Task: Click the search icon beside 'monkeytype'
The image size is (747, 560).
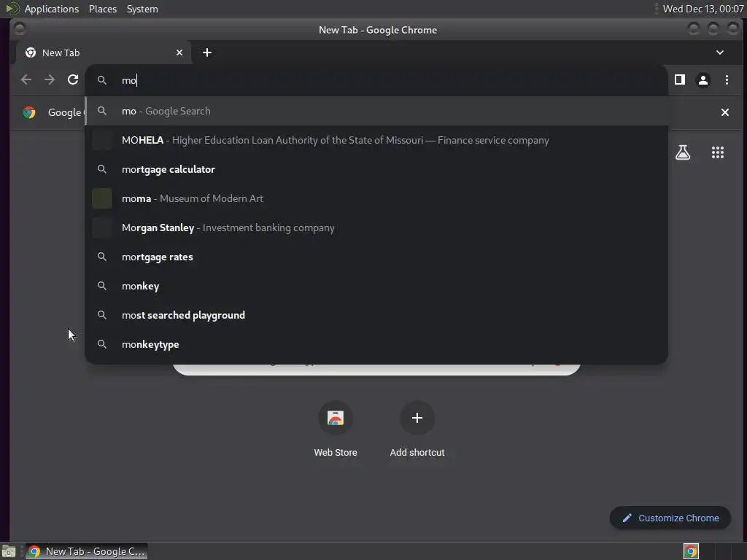Action: 102,344
